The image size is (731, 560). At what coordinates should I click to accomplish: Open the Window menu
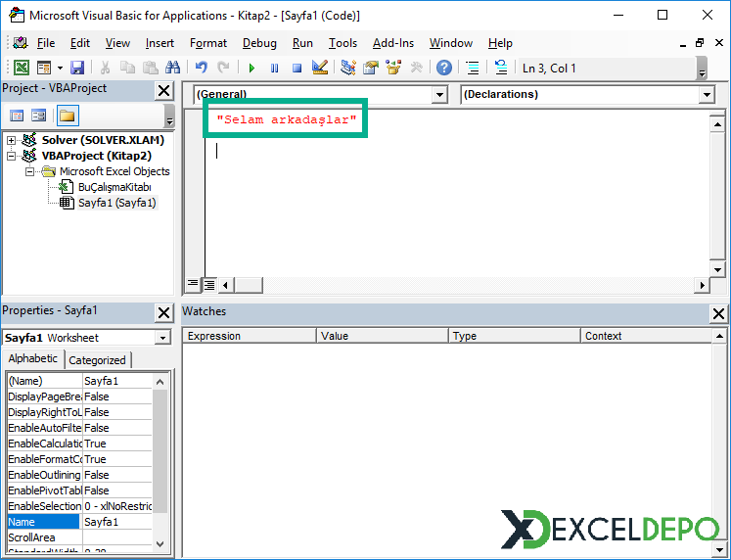[x=451, y=43]
